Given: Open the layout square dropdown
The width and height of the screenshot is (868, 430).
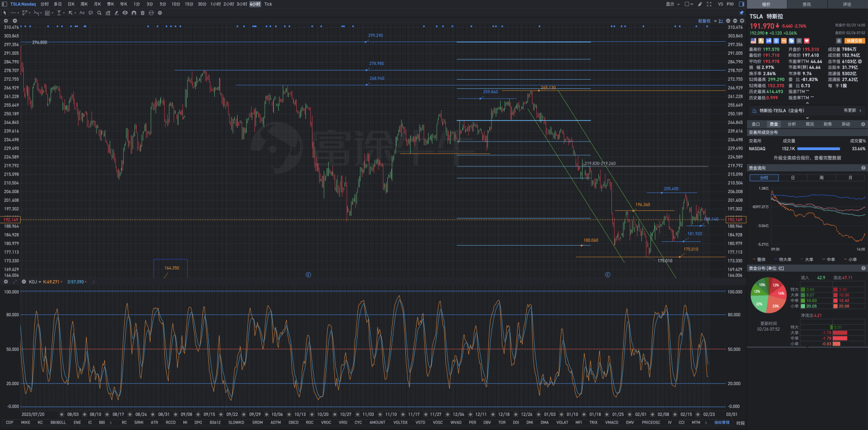Looking at the screenshot, I should click(689, 4).
